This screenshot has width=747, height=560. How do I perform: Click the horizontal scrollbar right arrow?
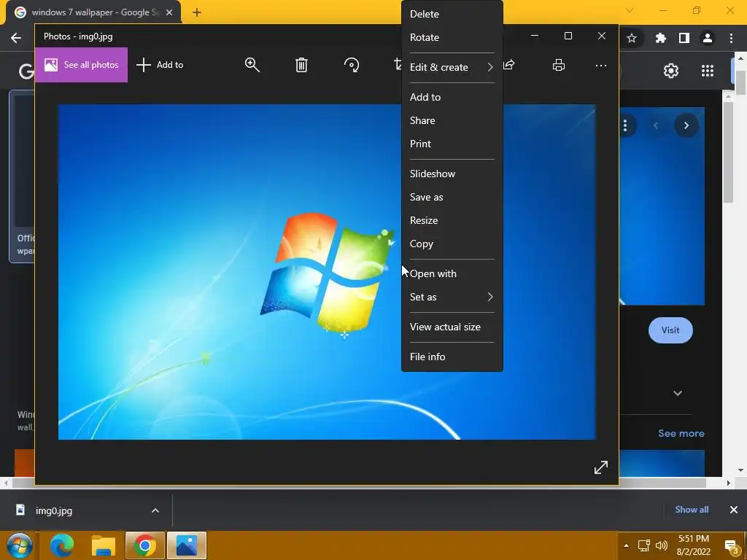(x=729, y=483)
